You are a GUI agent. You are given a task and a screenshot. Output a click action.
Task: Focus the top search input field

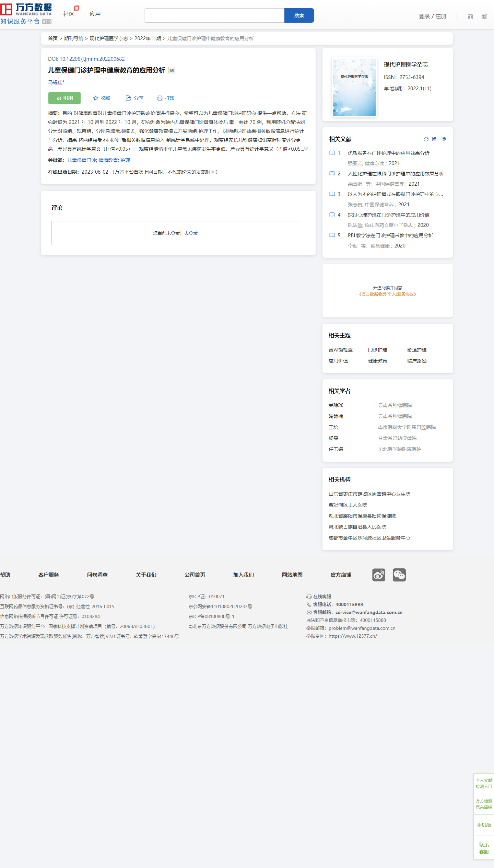pos(214,15)
